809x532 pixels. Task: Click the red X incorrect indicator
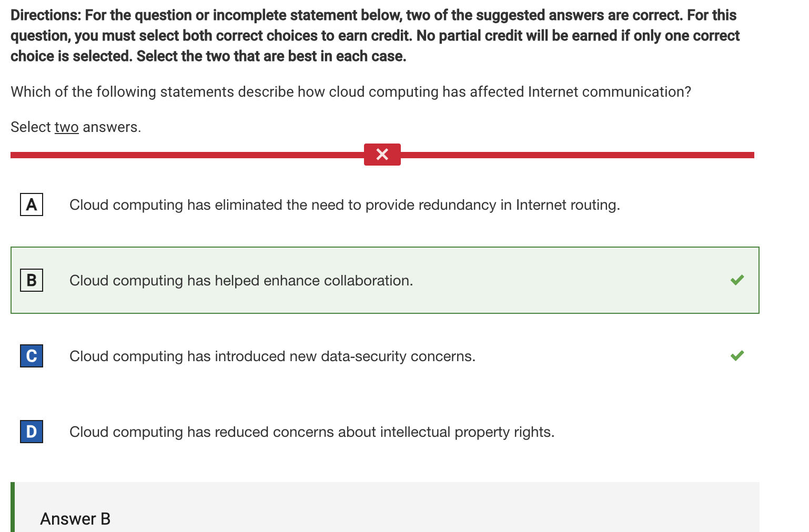[382, 155]
